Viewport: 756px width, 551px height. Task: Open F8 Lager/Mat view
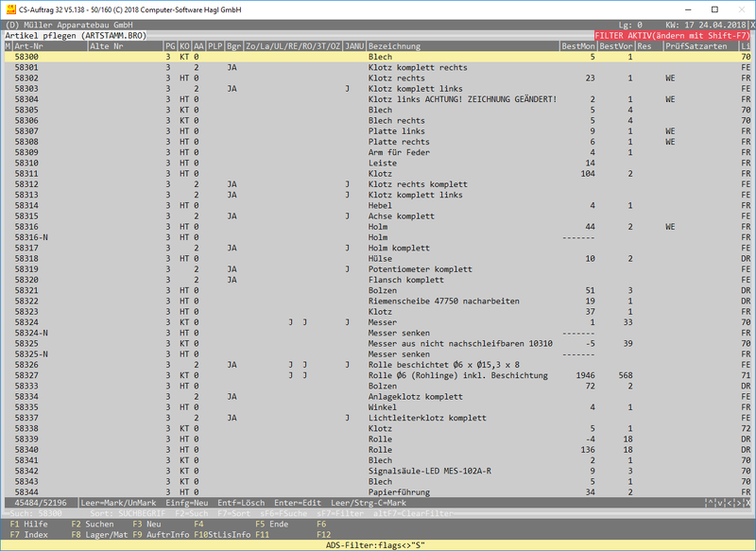click(98, 535)
